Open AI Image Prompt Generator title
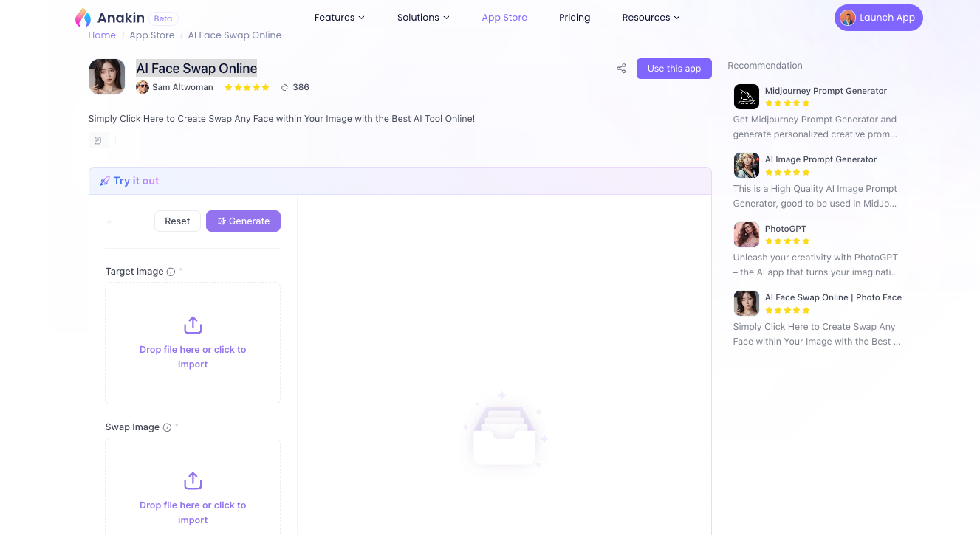 [x=820, y=159]
